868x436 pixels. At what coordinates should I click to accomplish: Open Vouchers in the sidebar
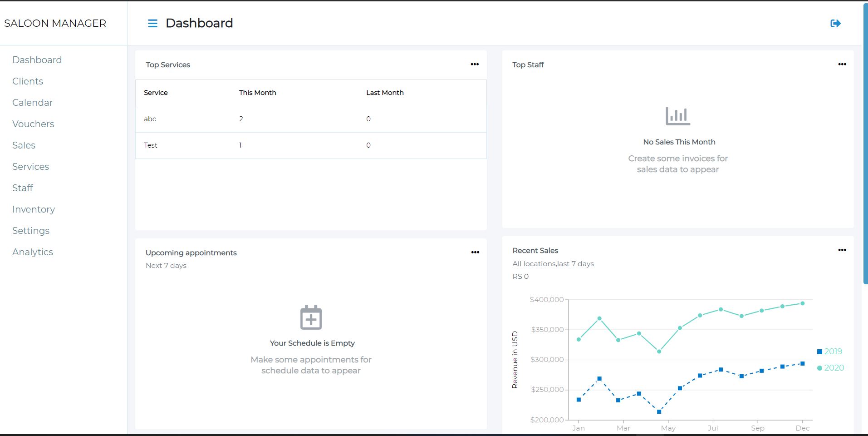pos(33,124)
